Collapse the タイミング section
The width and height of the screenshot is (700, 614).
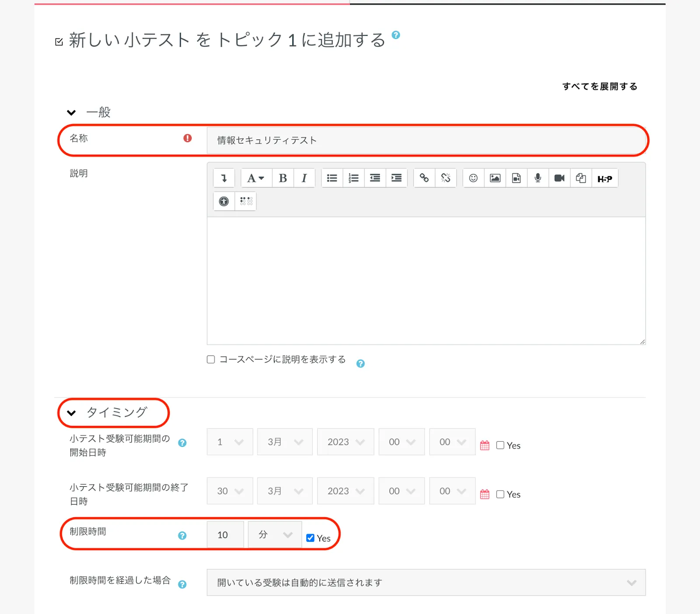click(72, 413)
